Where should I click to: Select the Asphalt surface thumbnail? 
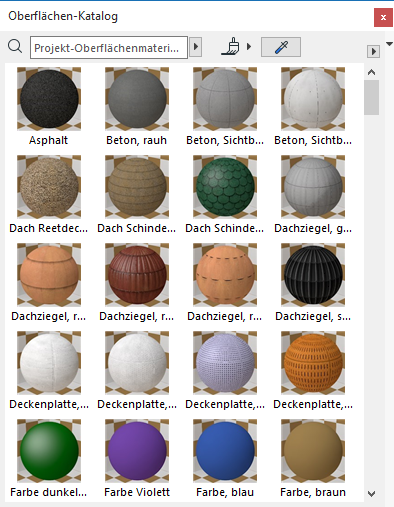49,99
